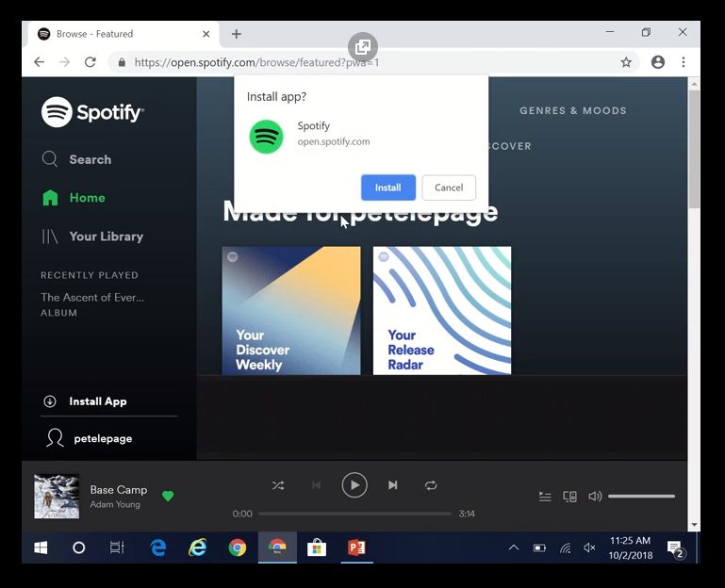Click the Install button in the dialog
Screen dimensions: 725x588
[387, 188]
